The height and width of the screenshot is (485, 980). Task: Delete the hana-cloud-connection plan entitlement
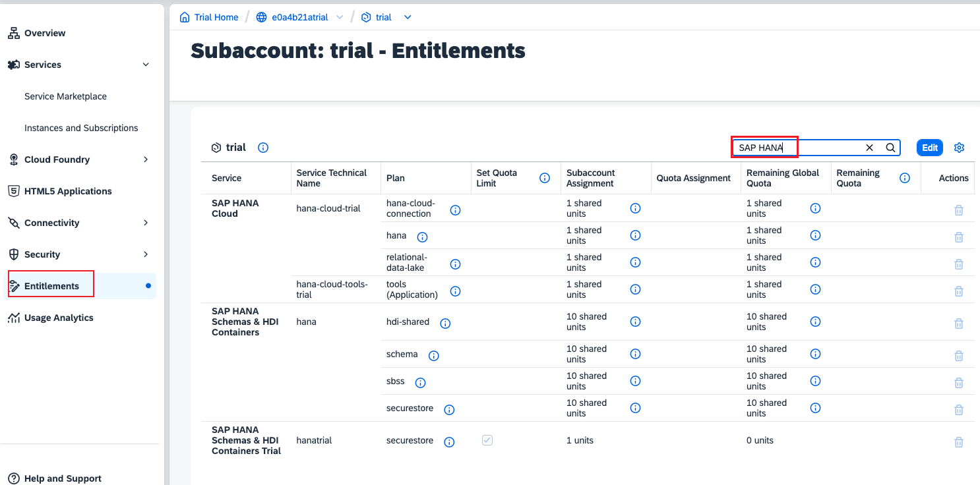(x=959, y=210)
